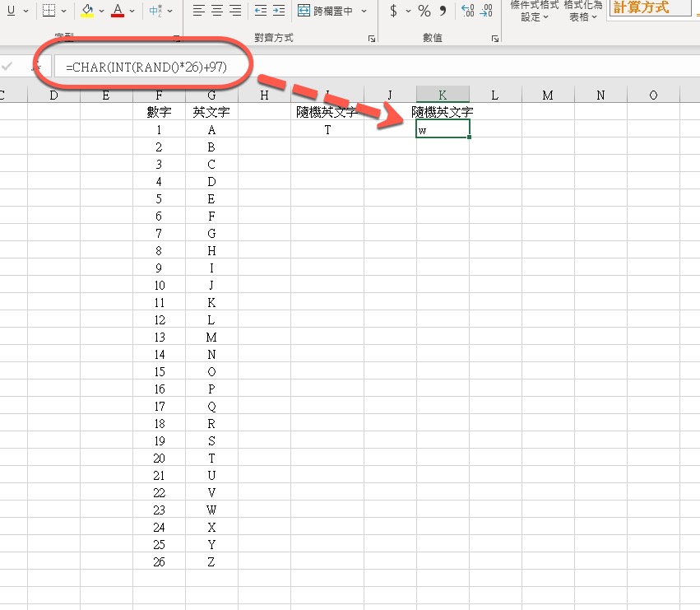Open the 數值 dialog launcher

click(x=494, y=39)
